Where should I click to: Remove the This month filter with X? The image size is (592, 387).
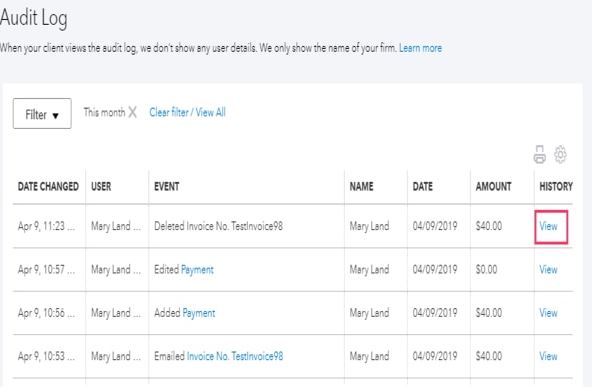point(132,112)
